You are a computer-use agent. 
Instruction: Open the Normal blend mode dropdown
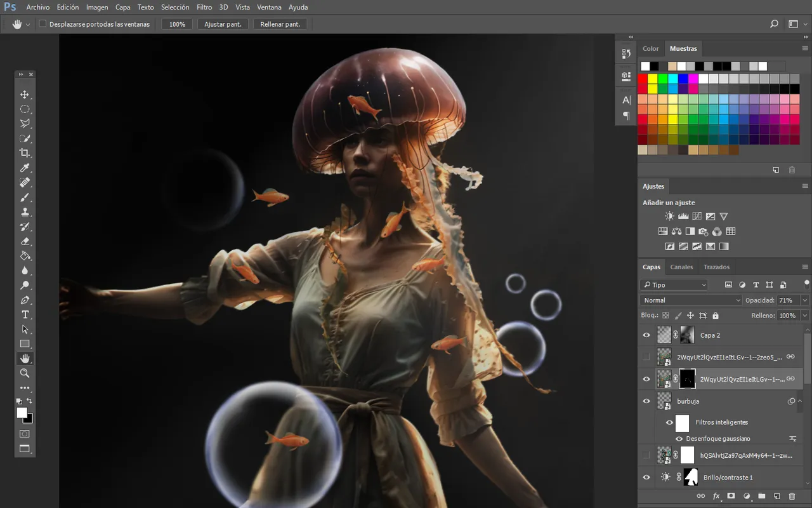691,300
